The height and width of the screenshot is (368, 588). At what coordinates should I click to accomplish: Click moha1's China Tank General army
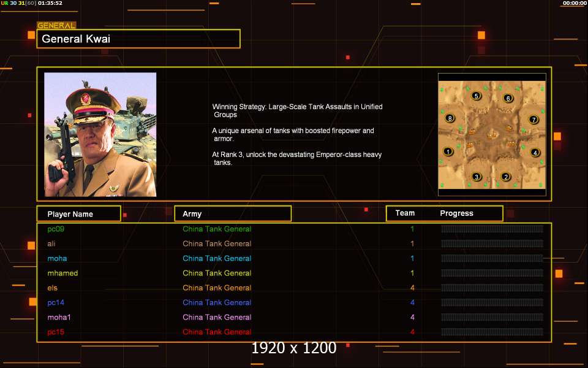coord(217,317)
